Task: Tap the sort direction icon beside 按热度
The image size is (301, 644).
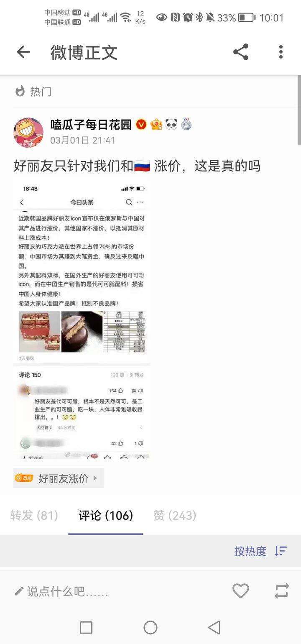Action: pos(281,551)
